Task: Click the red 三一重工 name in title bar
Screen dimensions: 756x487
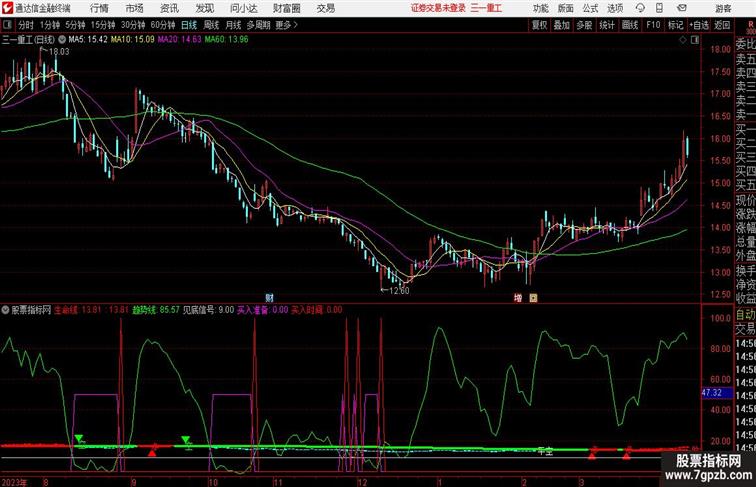Action: (486, 8)
